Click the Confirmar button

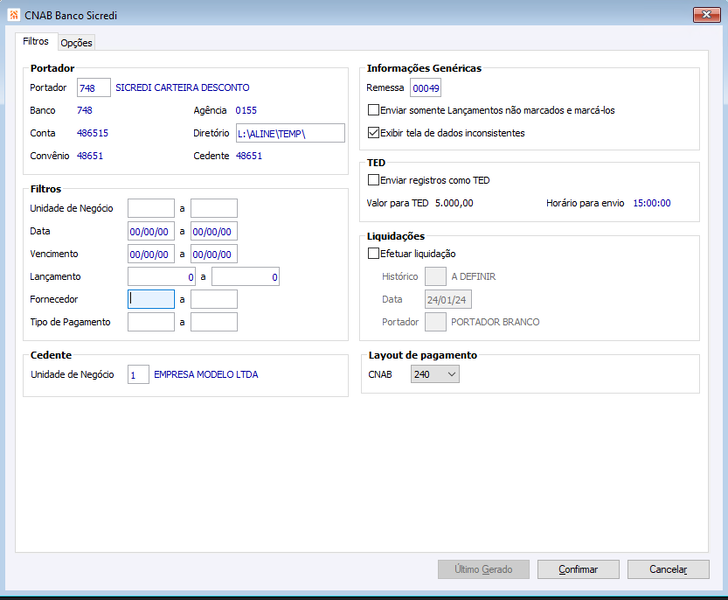(578, 569)
